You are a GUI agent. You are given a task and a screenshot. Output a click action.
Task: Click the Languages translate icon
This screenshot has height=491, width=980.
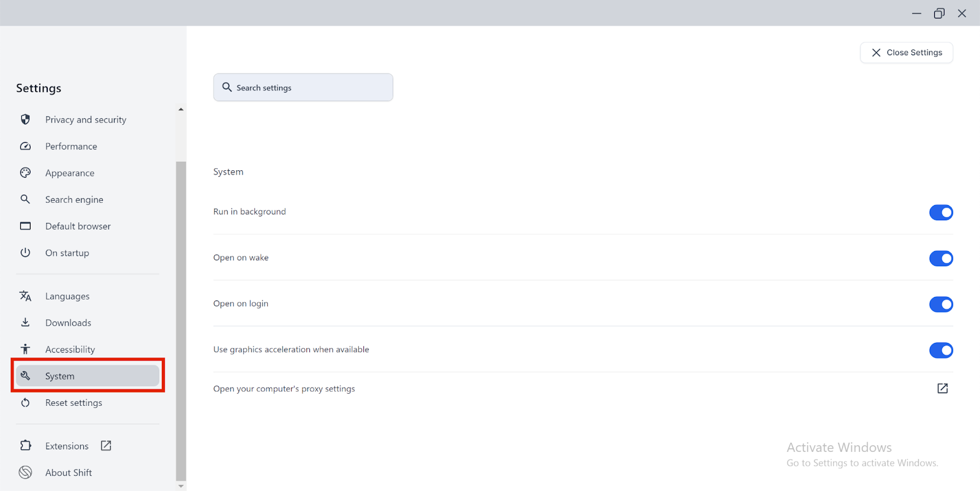tap(25, 296)
